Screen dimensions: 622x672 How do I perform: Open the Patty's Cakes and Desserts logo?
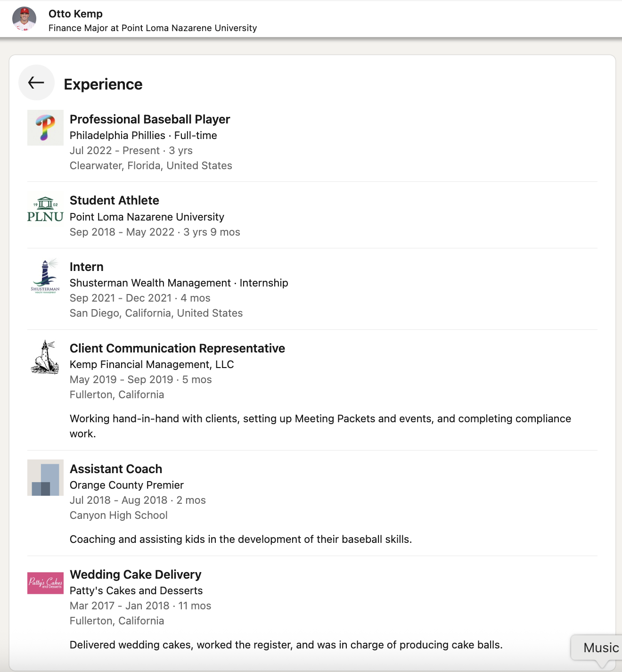coord(45,583)
